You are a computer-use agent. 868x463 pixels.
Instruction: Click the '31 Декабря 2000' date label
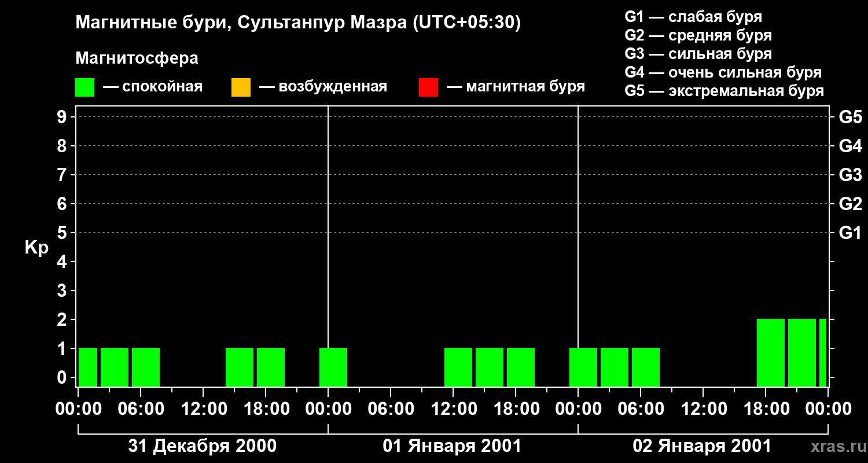point(203,446)
